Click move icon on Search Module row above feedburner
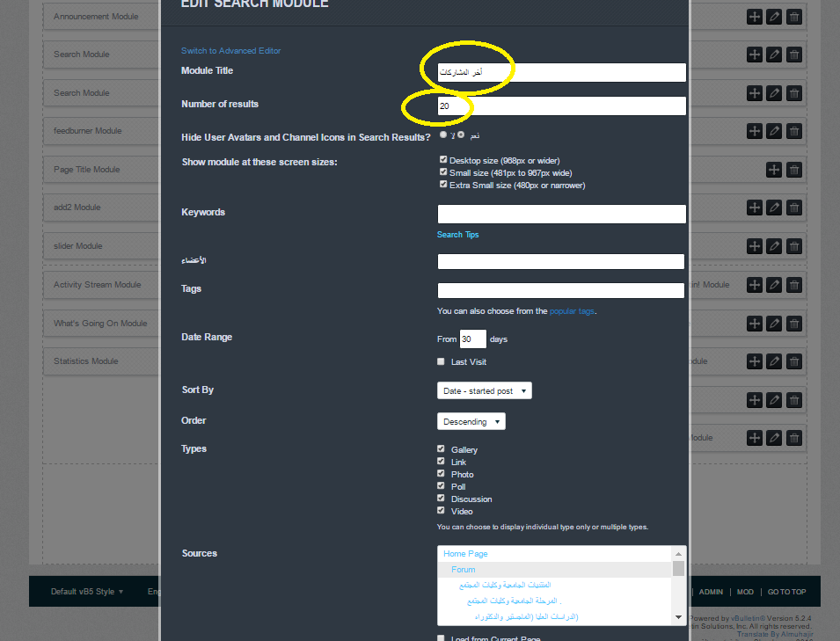Screen dimensions: 840x641 (755, 93)
